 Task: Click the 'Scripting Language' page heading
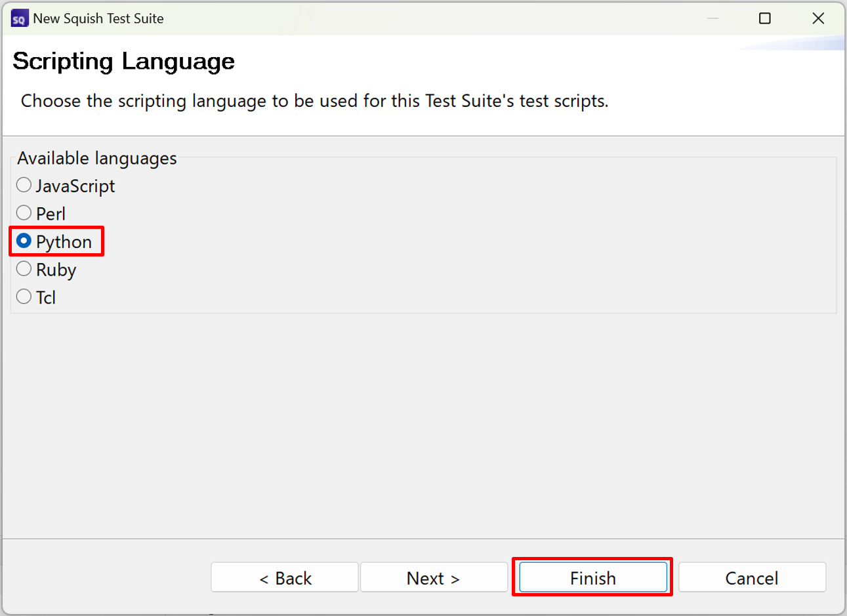123,61
